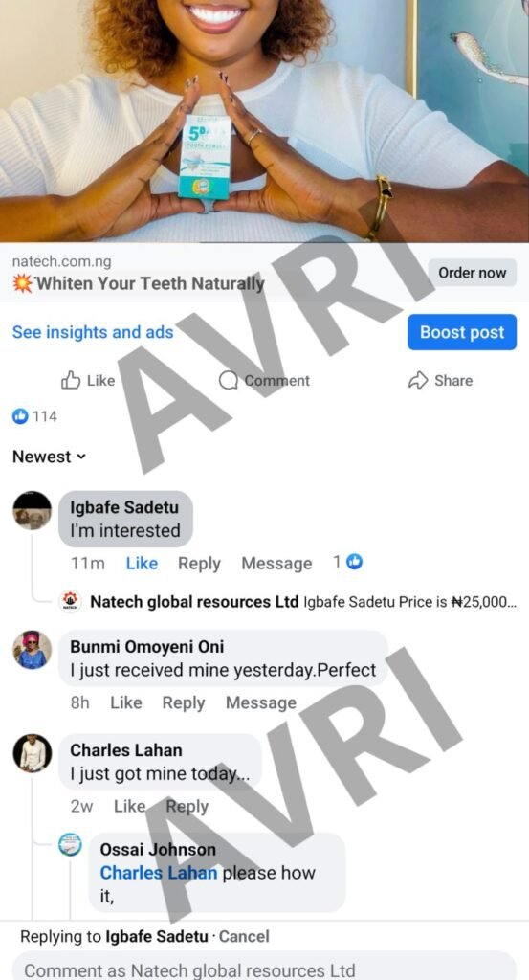Open Igbafe Sadetu's profile picture

(x=33, y=511)
